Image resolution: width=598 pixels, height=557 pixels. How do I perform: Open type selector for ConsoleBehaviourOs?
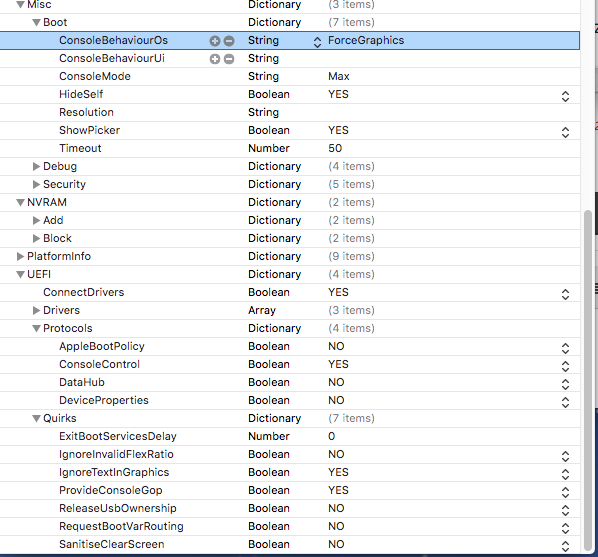coord(317,42)
